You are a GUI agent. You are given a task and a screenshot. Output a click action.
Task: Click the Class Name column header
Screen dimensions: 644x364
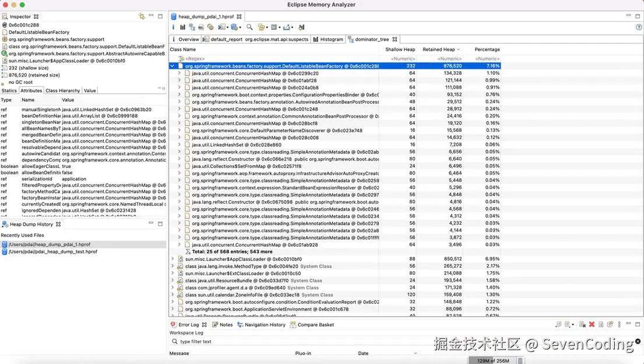coord(274,50)
